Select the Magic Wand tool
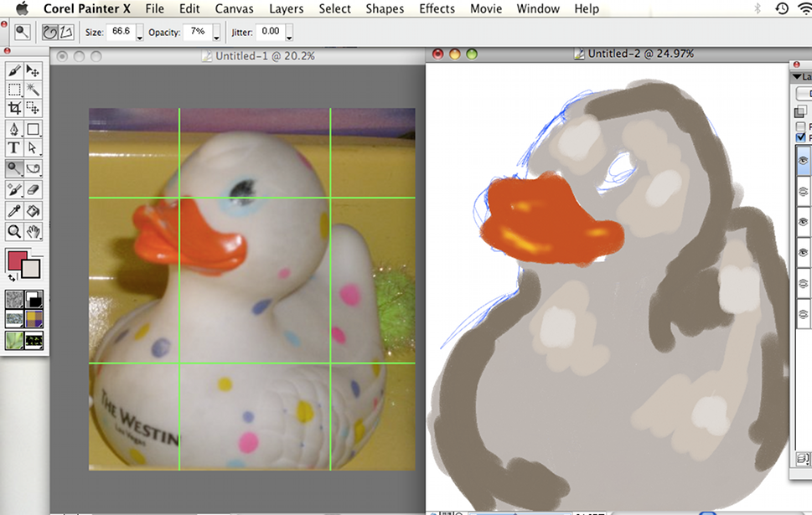The height and width of the screenshot is (515, 812). (34, 90)
